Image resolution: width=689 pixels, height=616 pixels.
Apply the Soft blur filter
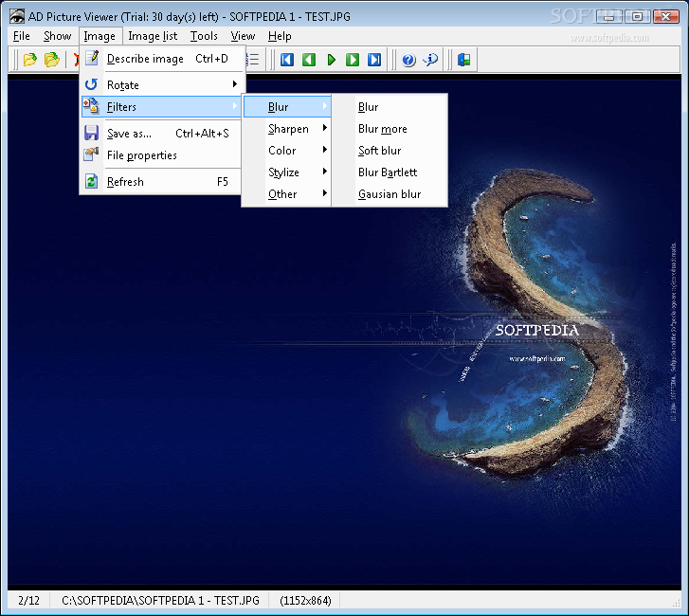390,151
